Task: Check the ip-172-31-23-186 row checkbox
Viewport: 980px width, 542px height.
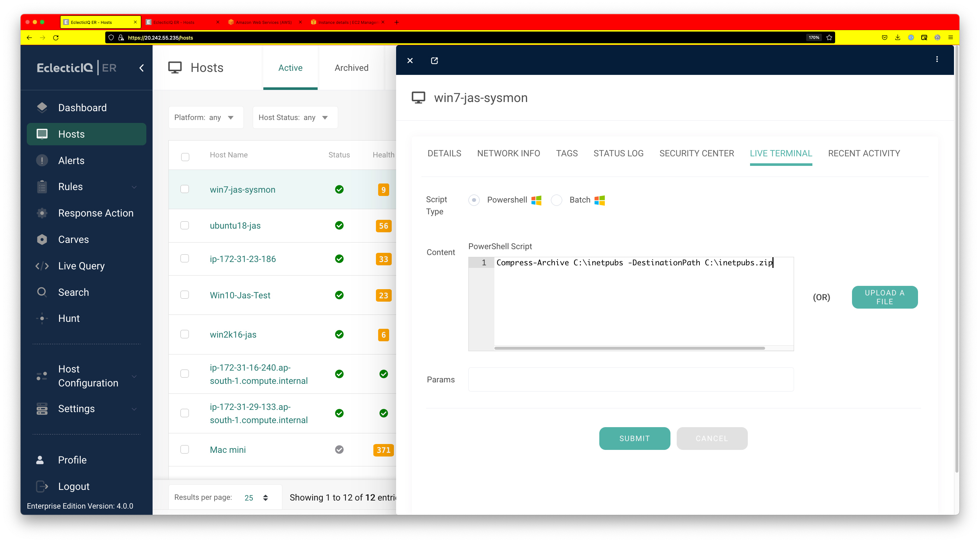Action: tap(185, 258)
